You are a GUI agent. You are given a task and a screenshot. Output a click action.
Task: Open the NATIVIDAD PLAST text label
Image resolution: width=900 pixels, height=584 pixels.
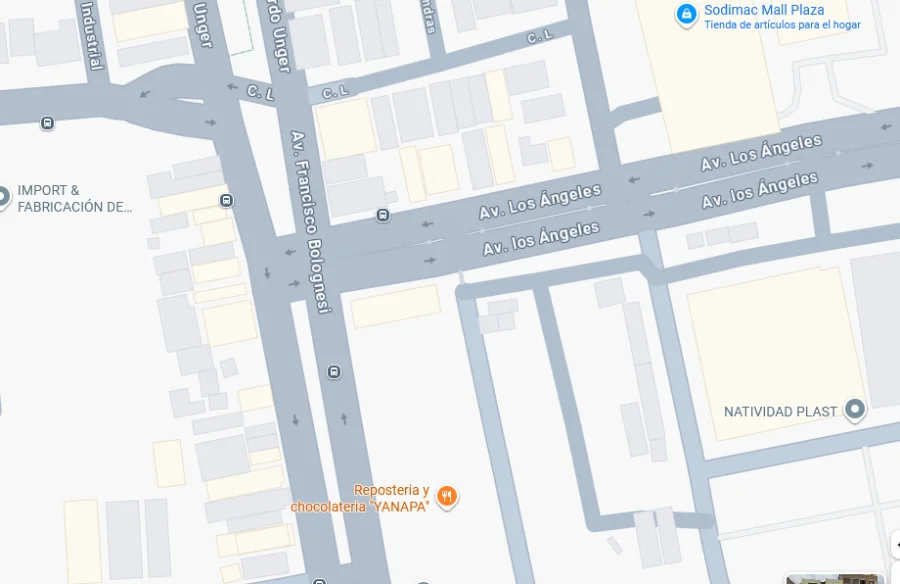tap(780, 412)
